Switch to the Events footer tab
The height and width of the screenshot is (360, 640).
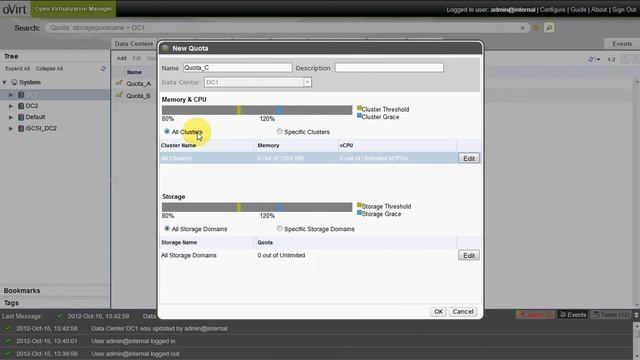[x=573, y=315]
